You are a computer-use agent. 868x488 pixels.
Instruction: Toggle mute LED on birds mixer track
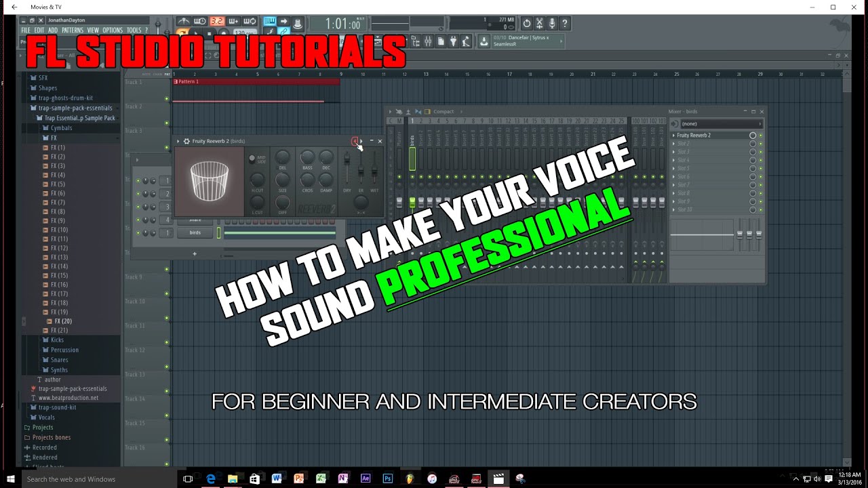(412, 176)
